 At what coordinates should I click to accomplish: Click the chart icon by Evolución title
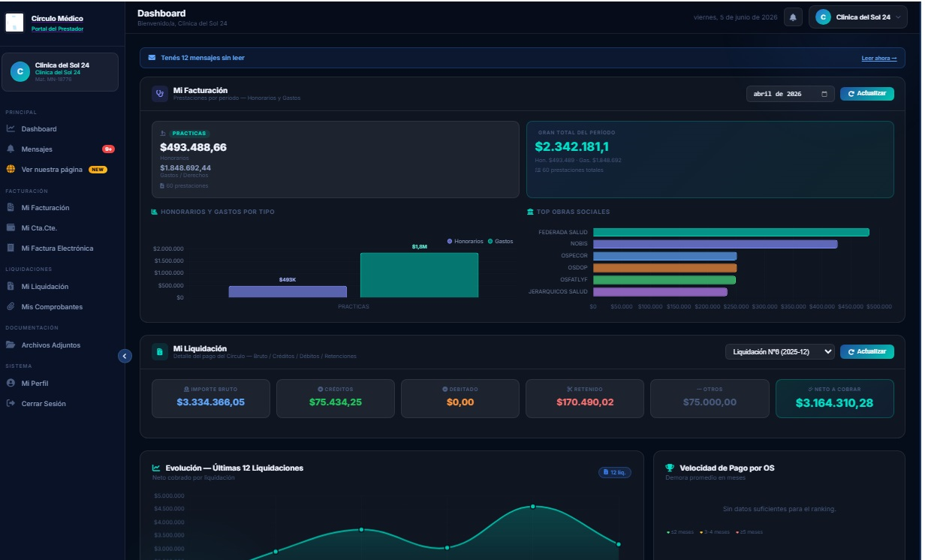(x=156, y=468)
